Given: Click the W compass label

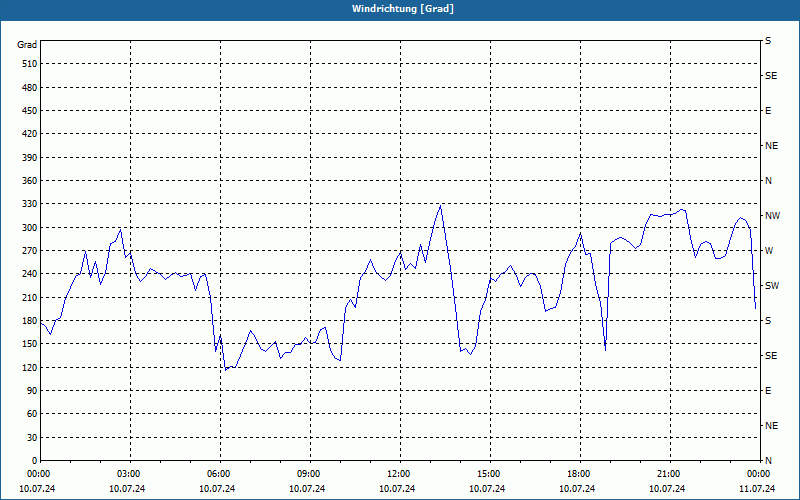Looking at the screenshot, I should click(x=769, y=251).
